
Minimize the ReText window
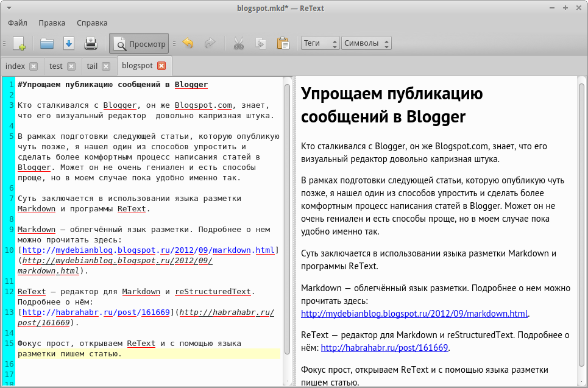pyautogui.click(x=552, y=8)
